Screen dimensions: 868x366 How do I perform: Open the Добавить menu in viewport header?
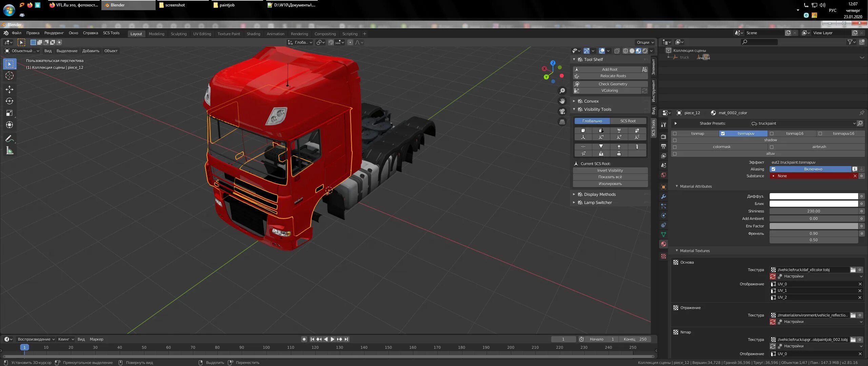point(91,51)
